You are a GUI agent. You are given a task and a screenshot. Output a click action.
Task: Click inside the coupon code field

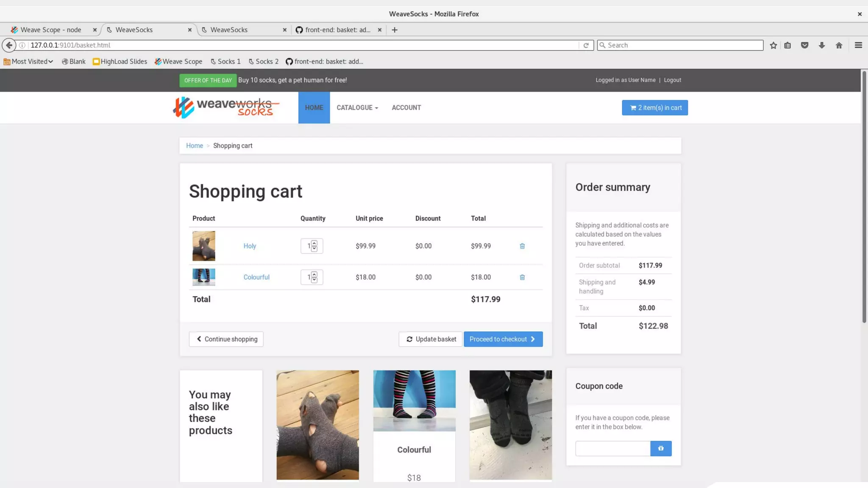point(612,448)
